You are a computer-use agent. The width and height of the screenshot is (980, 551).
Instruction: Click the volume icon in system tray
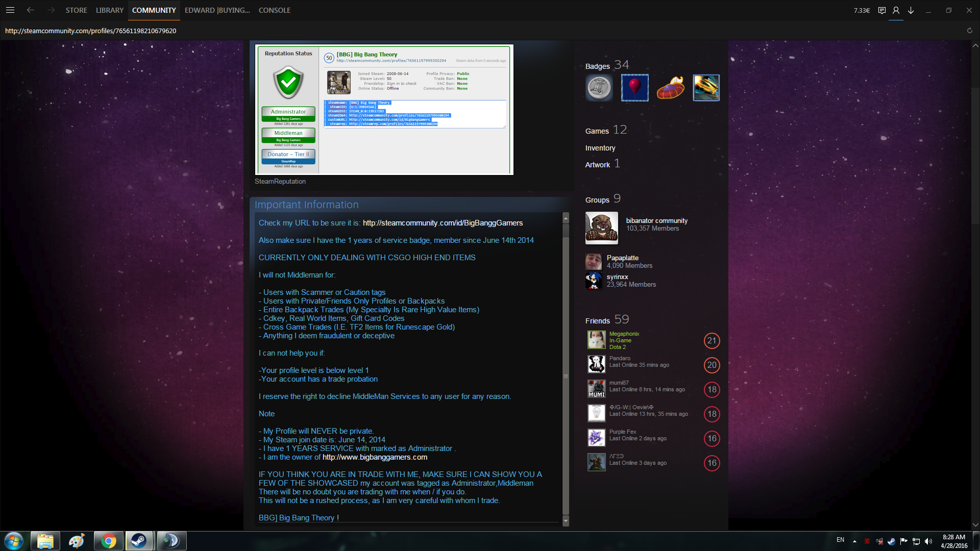pos(928,541)
